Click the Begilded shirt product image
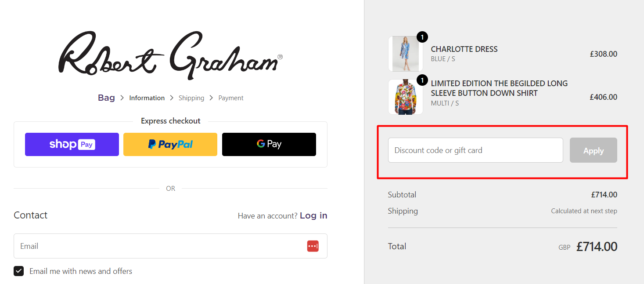 click(x=405, y=96)
